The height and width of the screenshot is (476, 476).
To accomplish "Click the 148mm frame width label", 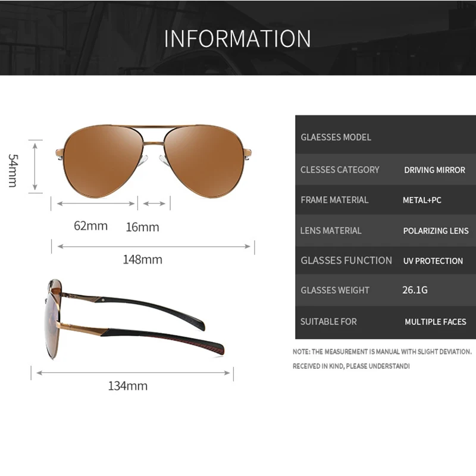I will click(x=142, y=259).
